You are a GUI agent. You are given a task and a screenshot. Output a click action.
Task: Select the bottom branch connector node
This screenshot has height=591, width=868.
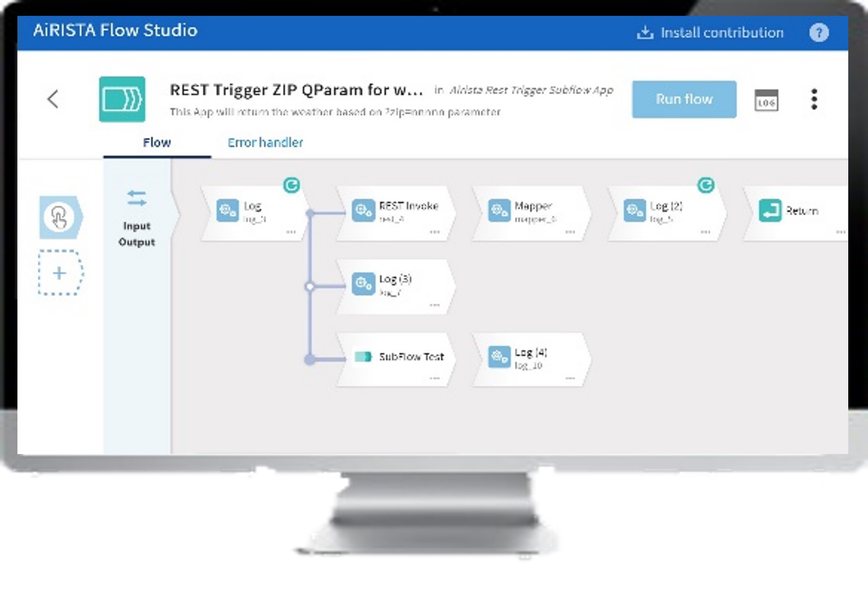[310, 360]
